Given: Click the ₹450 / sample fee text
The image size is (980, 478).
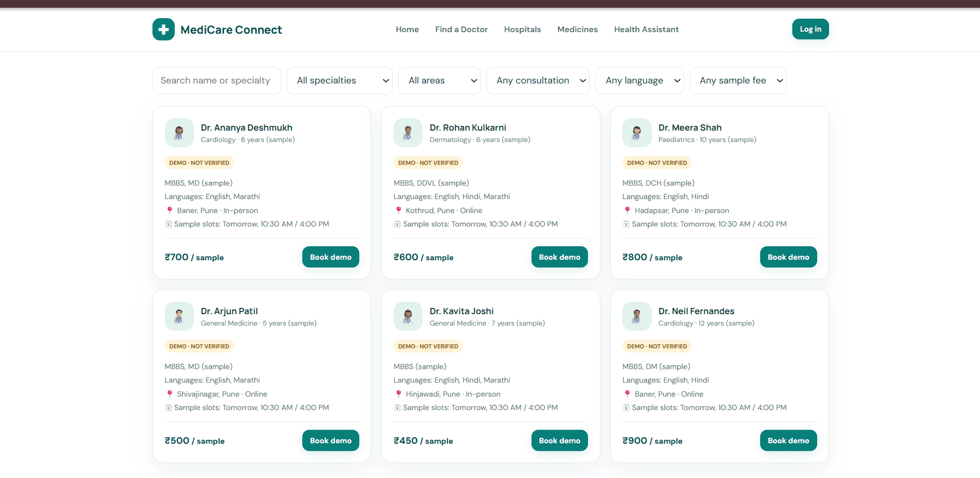Looking at the screenshot, I should pyautogui.click(x=423, y=441).
